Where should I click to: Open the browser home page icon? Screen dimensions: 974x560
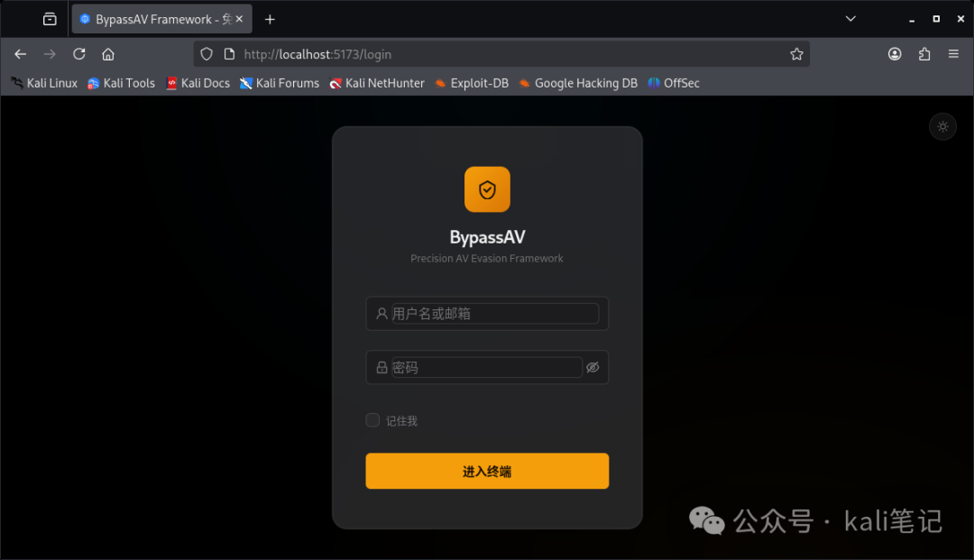pyautogui.click(x=108, y=55)
